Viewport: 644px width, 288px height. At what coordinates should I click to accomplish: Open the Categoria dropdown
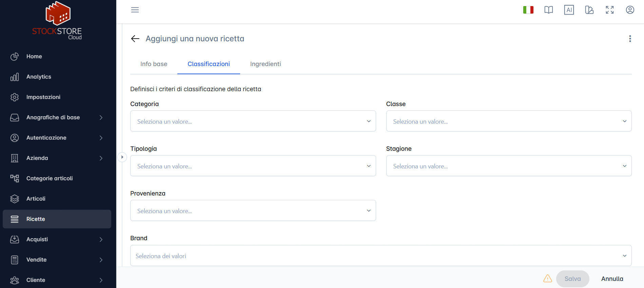(x=253, y=121)
